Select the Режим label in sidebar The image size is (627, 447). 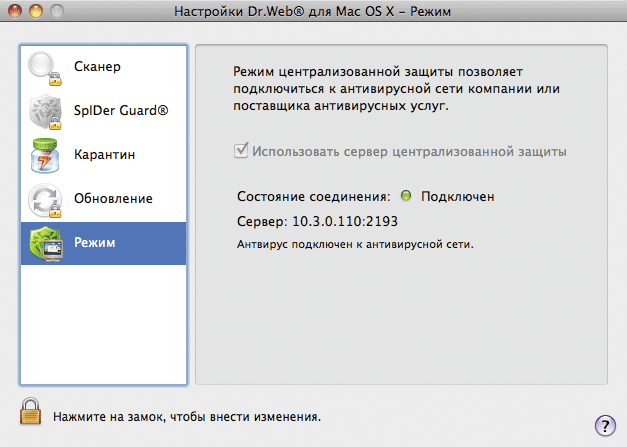[x=95, y=242]
